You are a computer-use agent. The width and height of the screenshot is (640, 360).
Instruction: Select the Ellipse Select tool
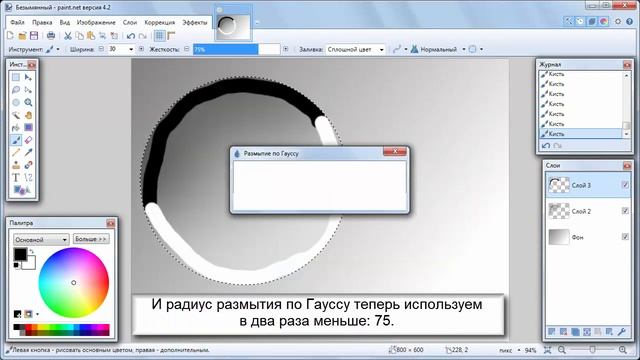(16, 102)
